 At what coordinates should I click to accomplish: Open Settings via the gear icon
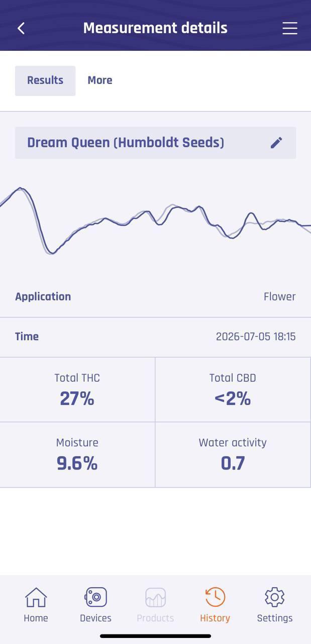[275, 597]
